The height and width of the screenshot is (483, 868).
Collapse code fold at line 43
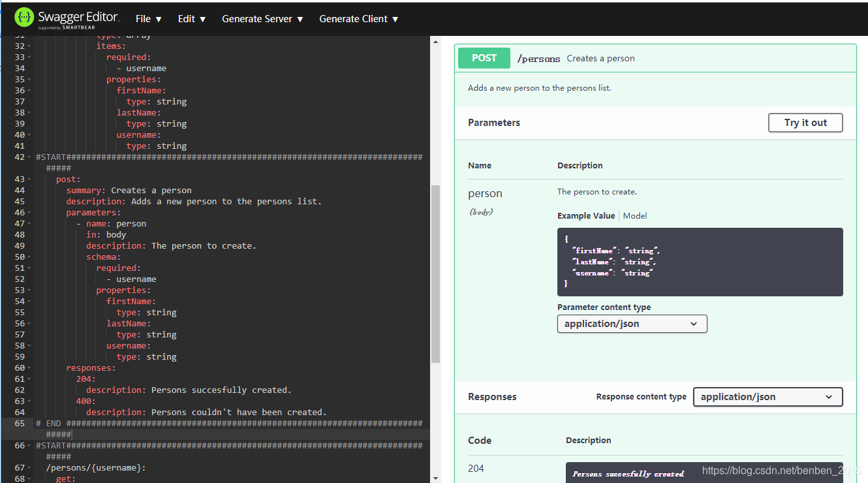[29, 179]
